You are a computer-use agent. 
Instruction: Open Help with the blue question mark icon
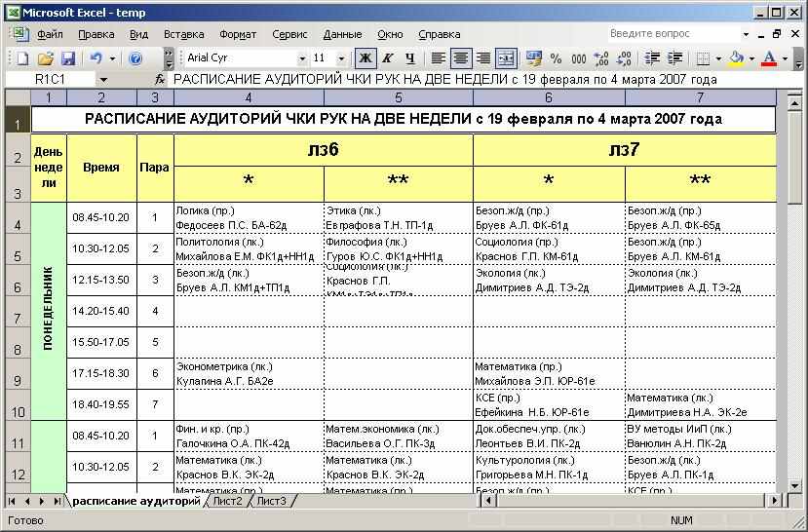click(x=135, y=58)
